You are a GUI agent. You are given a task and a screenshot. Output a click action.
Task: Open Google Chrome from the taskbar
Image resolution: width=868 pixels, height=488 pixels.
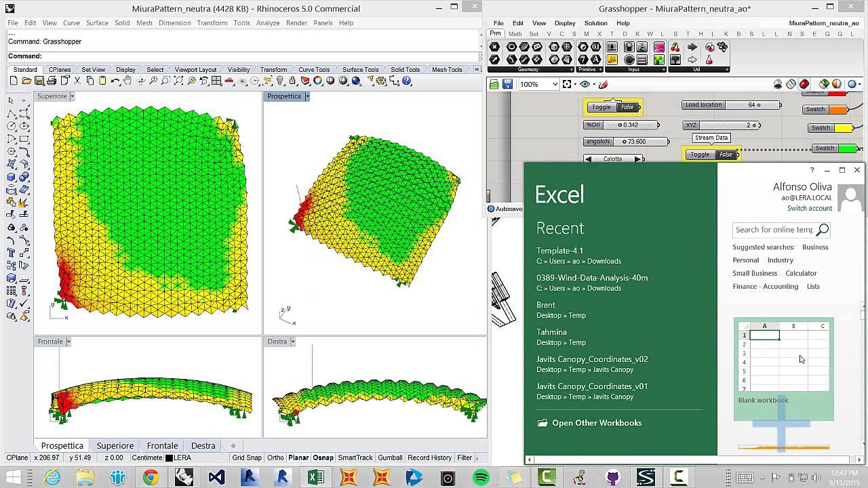pyautogui.click(x=151, y=477)
